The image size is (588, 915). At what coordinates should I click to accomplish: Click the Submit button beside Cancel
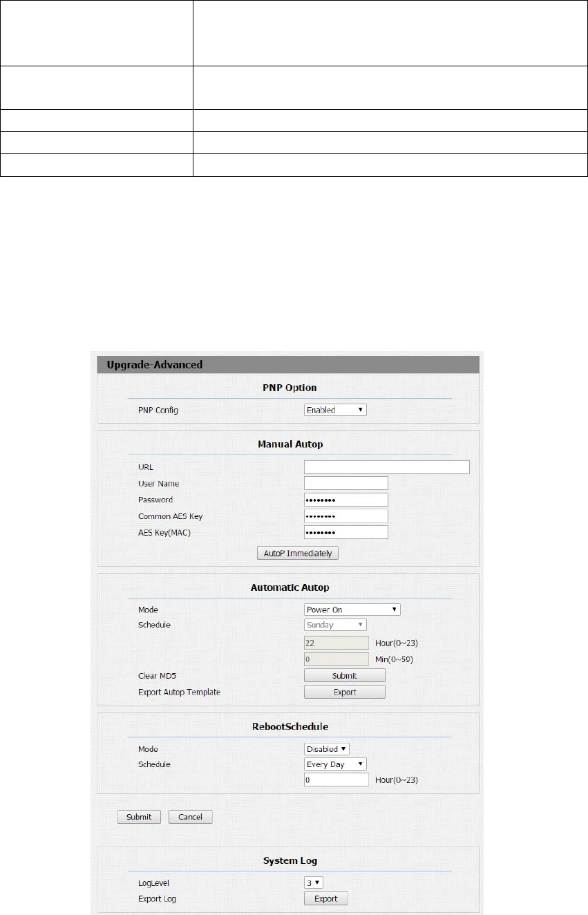139,817
